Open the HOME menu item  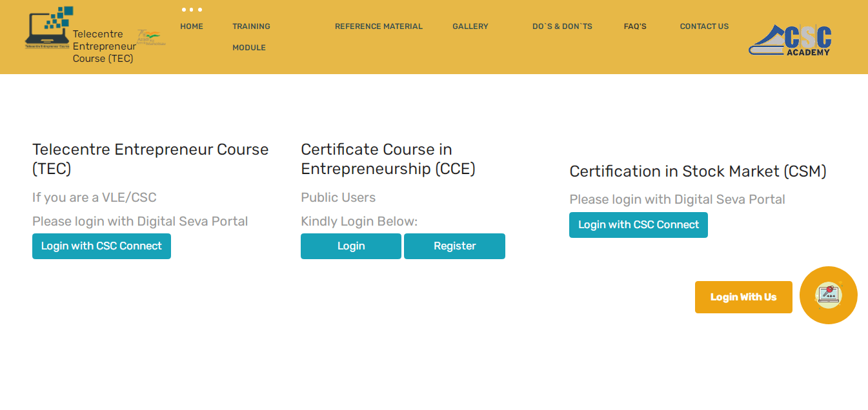point(191,26)
